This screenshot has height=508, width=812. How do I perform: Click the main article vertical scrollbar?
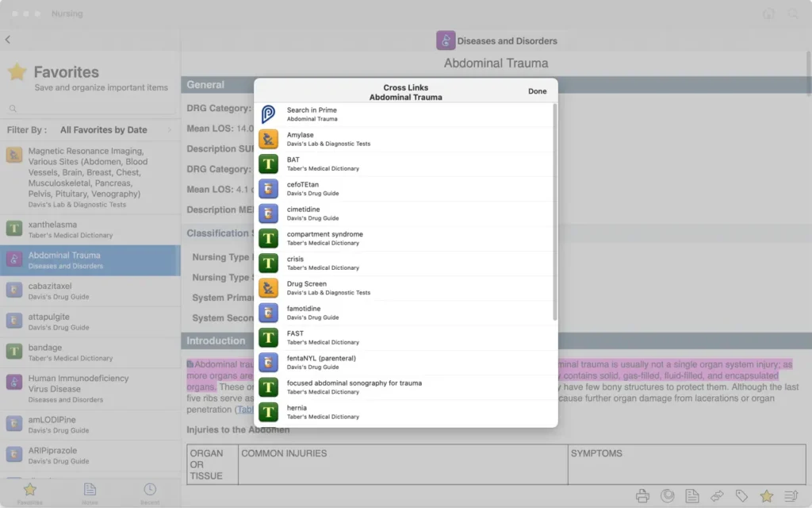(x=808, y=72)
